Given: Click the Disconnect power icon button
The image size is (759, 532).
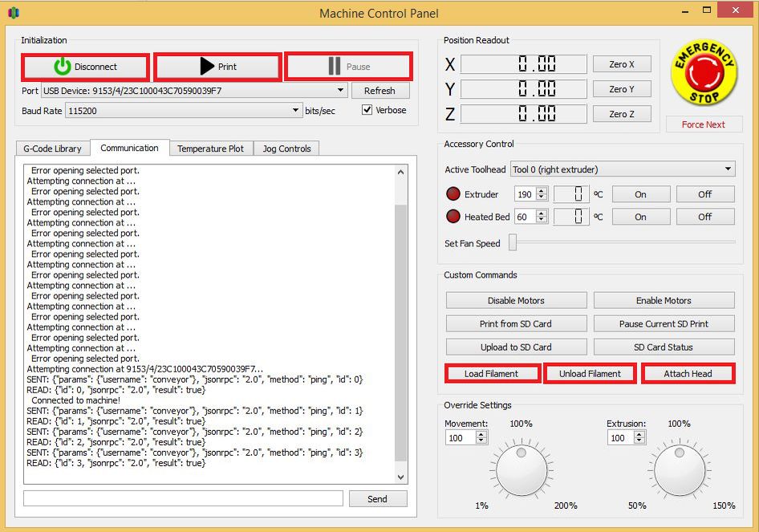Looking at the screenshot, I should [85, 67].
